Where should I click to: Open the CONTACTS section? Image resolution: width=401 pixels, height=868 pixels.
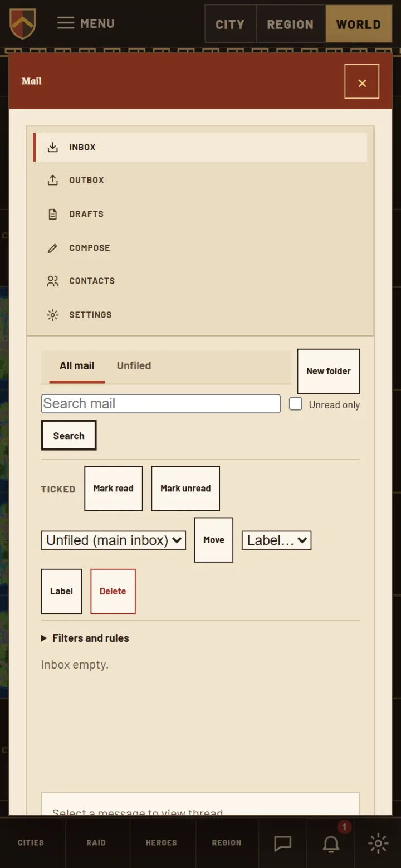pyautogui.click(x=200, y=281)
